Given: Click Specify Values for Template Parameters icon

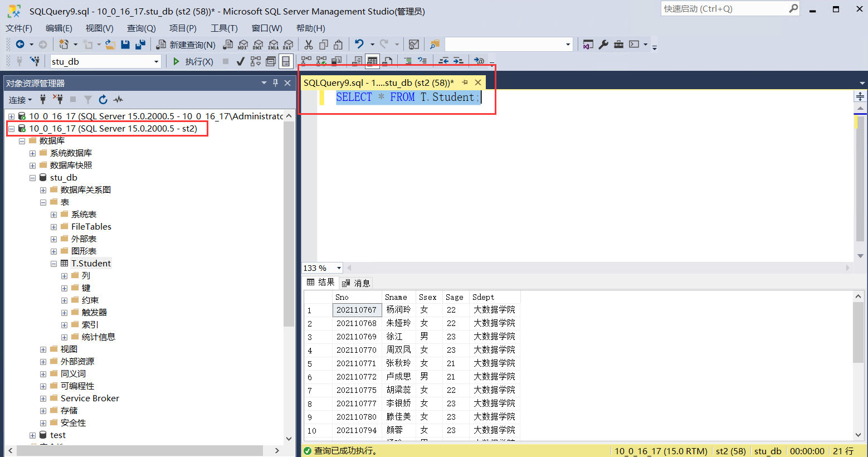Looking at the screenshot, I should point(479,61).
